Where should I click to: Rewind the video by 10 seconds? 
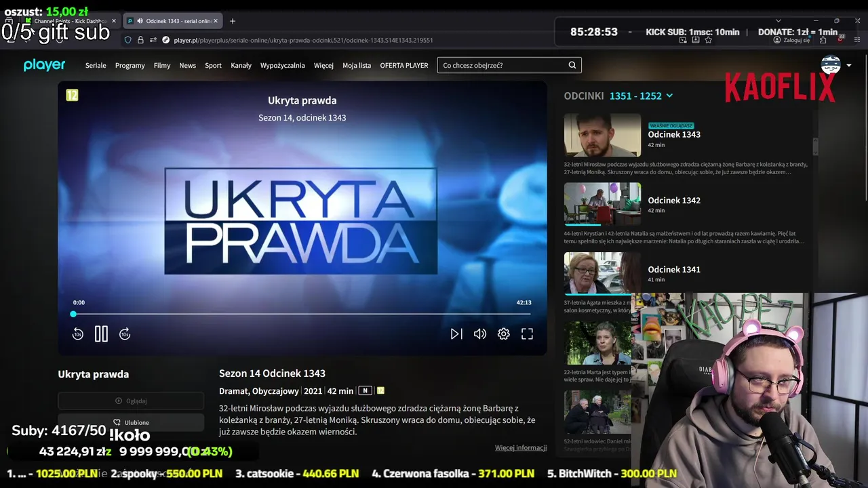[x=78, y=333]
